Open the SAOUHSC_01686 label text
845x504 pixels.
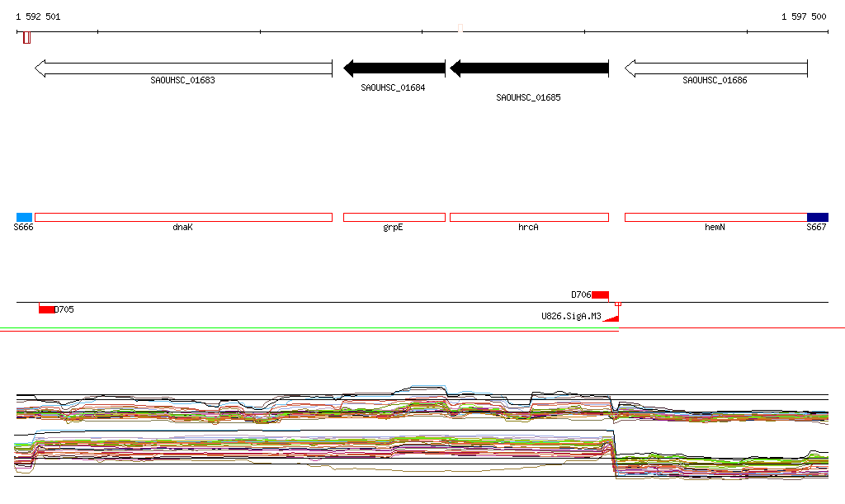[x=715, y=80]
